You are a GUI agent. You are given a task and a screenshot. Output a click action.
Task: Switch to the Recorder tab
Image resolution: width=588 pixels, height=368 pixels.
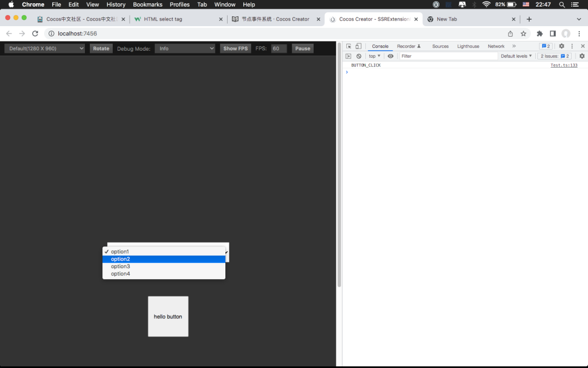pos(409,46)
